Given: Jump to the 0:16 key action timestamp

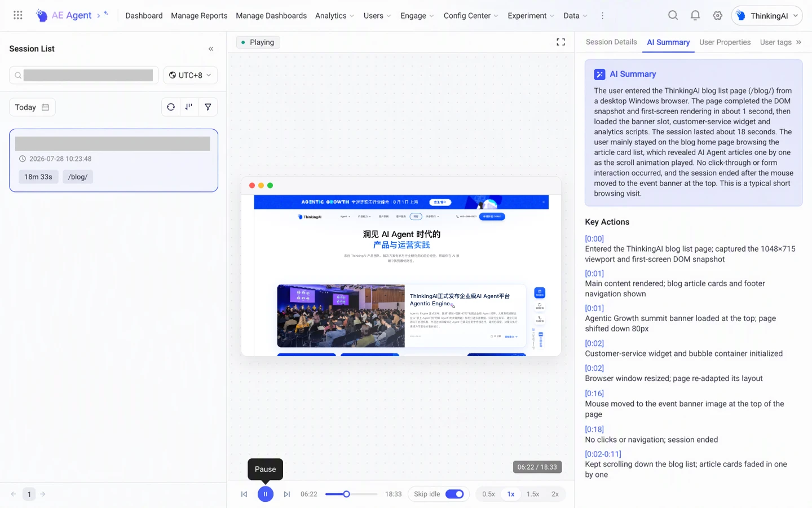Looking at the screenshot, I should click(594, 393).
